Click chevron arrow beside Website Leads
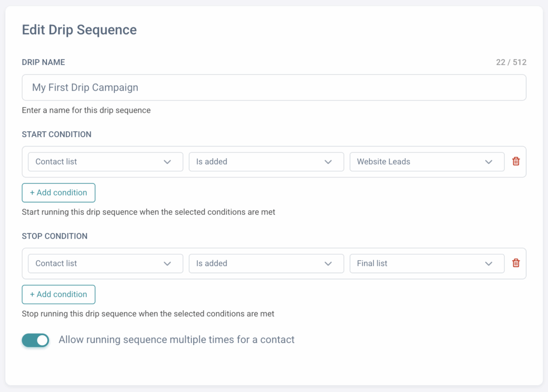The image size is (548, 392). (489, 162)
